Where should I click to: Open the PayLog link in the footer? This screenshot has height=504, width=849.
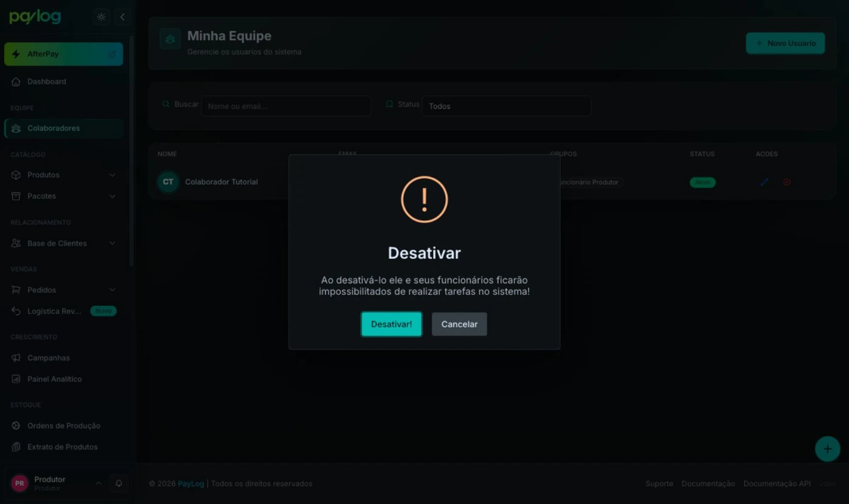pyautogui.click(x=190, y=484)
